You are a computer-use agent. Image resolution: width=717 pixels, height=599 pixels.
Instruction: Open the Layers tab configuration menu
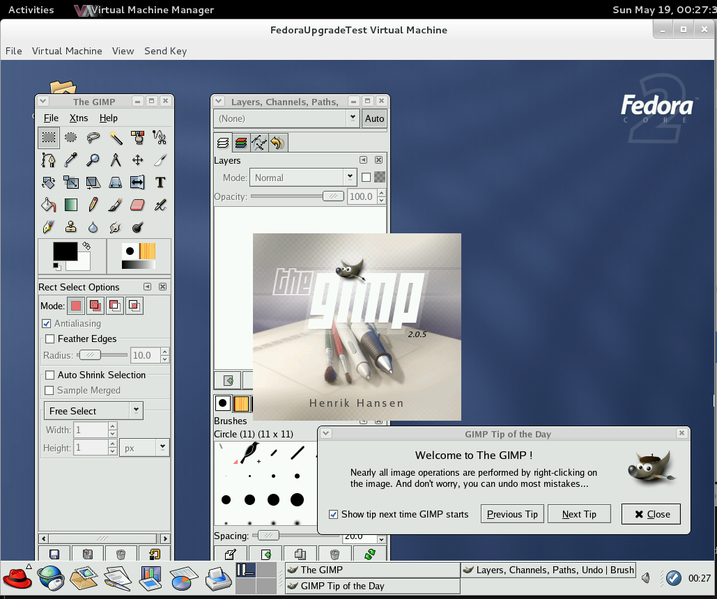click(x=363, y=160)
